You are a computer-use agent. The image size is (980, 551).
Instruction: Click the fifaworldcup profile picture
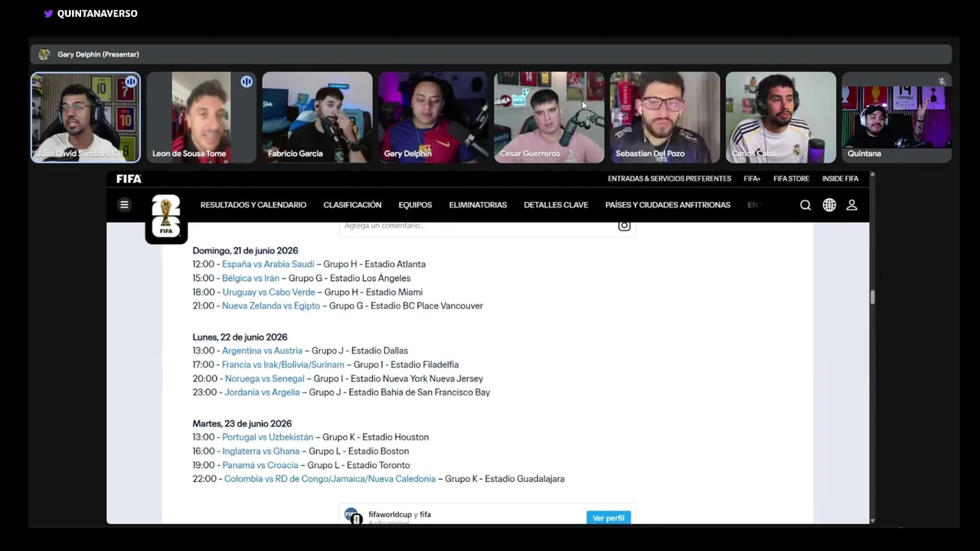pos(353,516)
